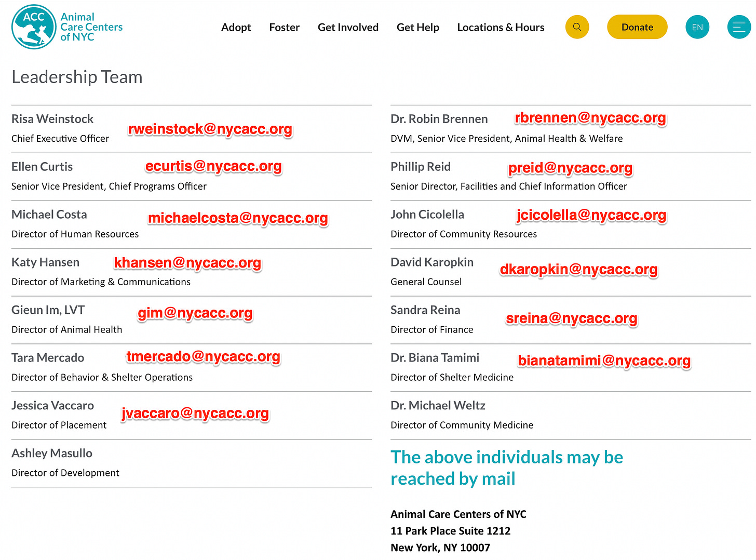Screen dimensions: 756x560
Task: Select the name Risa Weinstock
Action: pyautogui.click(x=52, y=119)
